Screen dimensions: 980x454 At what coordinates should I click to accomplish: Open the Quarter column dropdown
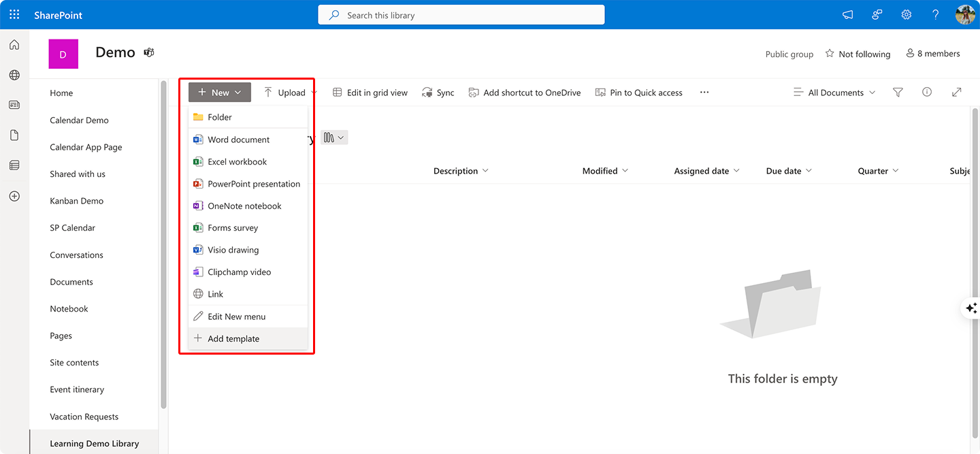[877, 170]
